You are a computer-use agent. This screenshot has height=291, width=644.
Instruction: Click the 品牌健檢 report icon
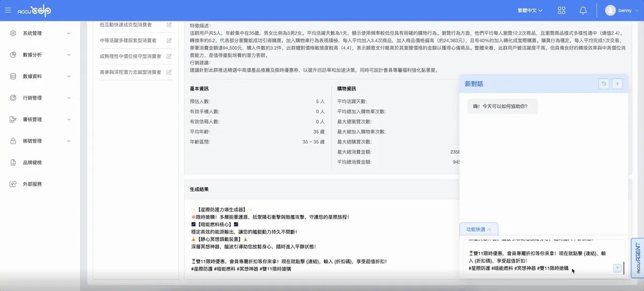[x=13, y=162]
